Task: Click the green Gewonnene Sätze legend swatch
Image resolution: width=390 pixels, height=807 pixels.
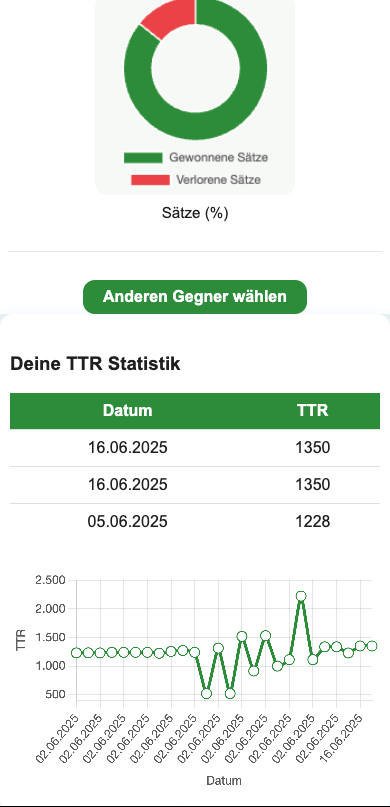Action: click(x=143, y=157)
